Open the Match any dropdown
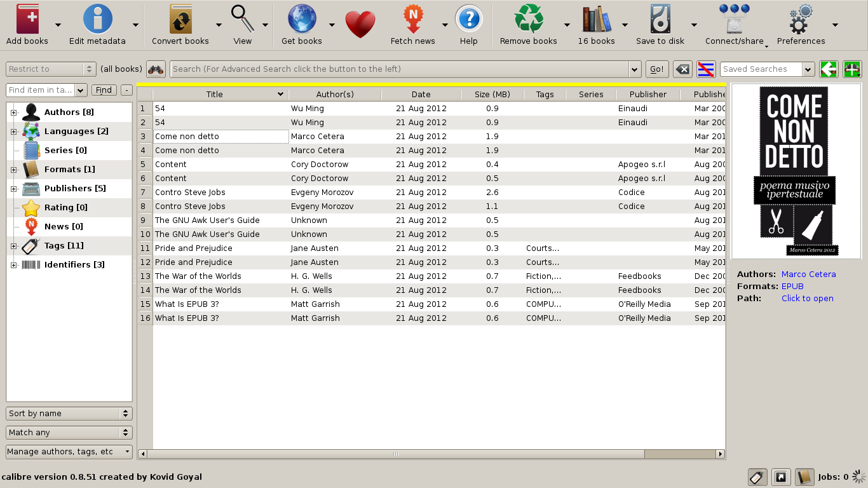 pos(69,433)
